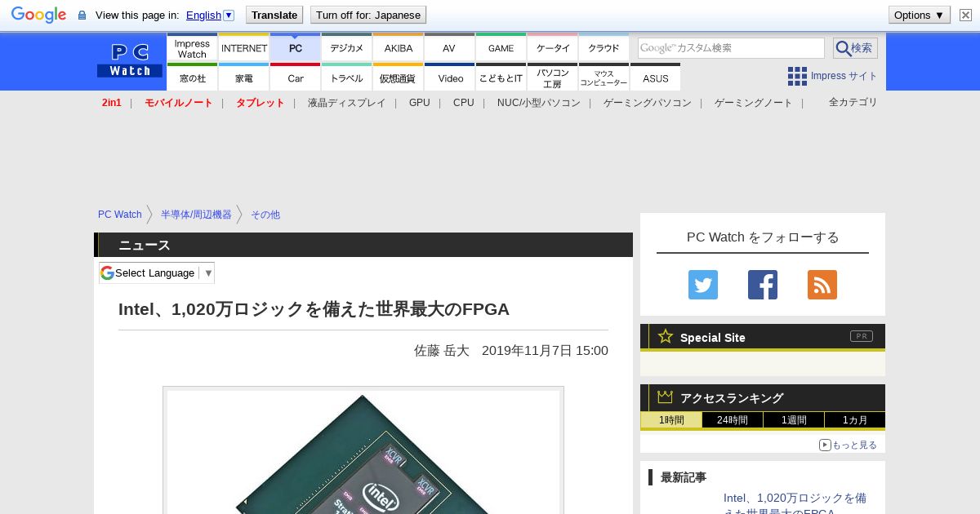
Task: Click the Google logo in translate bar
Action: 38,15
